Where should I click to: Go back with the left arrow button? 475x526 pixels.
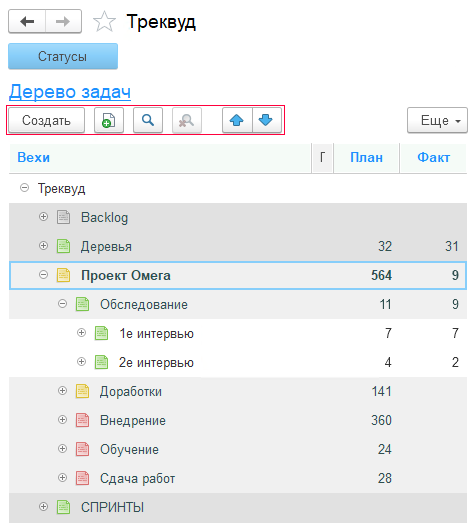(27, 21)
